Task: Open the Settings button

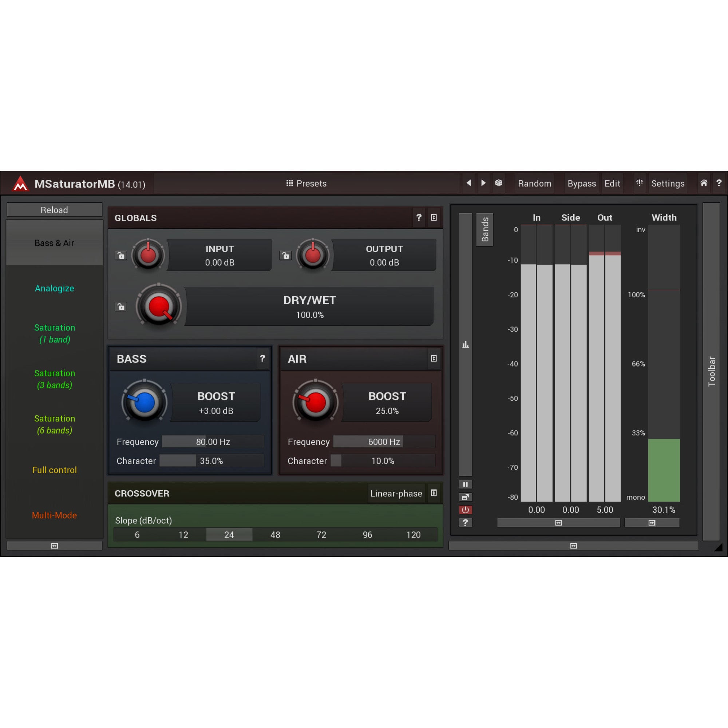Action: coord(667,183)
